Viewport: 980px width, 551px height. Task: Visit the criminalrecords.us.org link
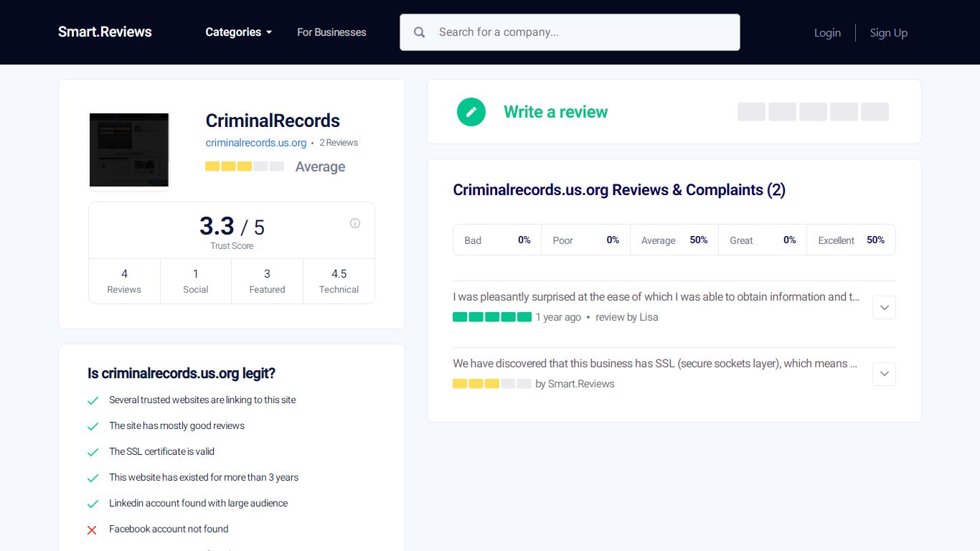256,143
